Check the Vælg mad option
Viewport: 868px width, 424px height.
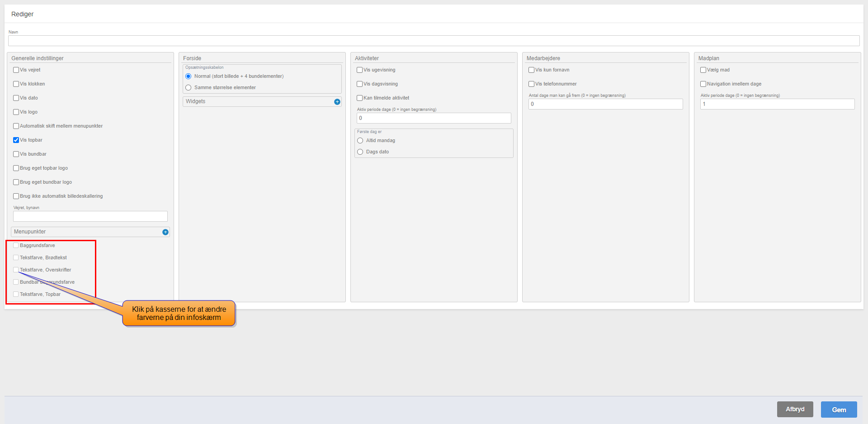pos(703,70)
